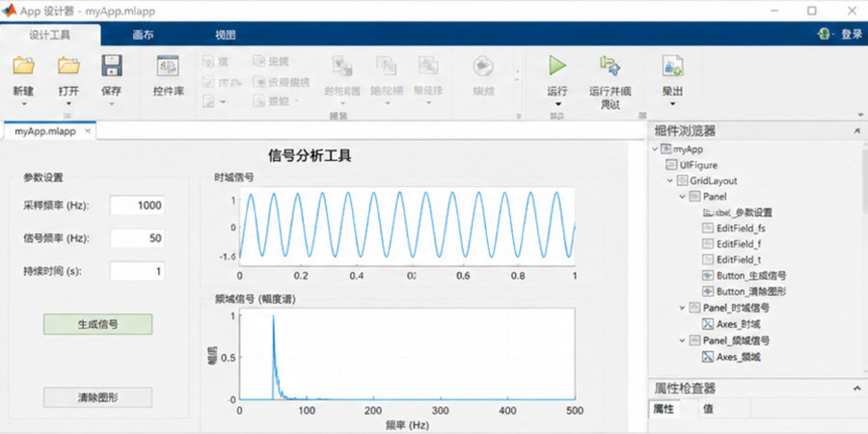The width and height of the screenshot is (868, 434).
Task: Select the 频率 (Hz) x-axis label
Action: pos(407,425)
